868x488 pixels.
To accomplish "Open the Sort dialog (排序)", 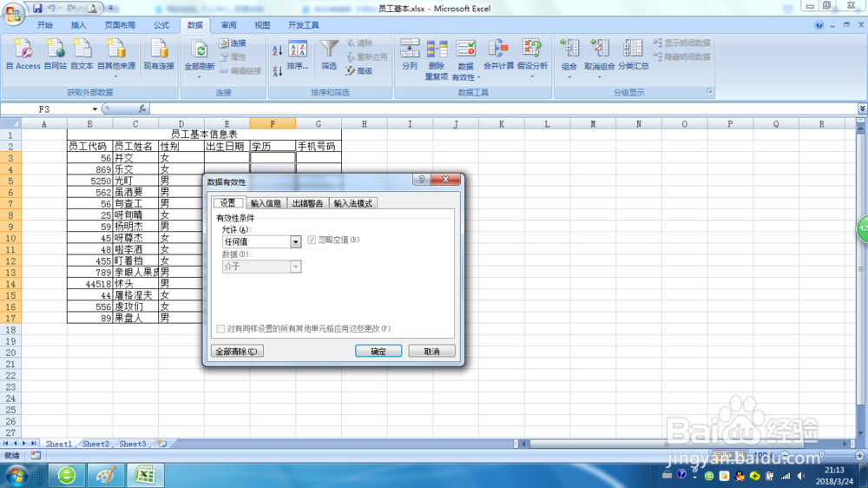I will 298,56.
